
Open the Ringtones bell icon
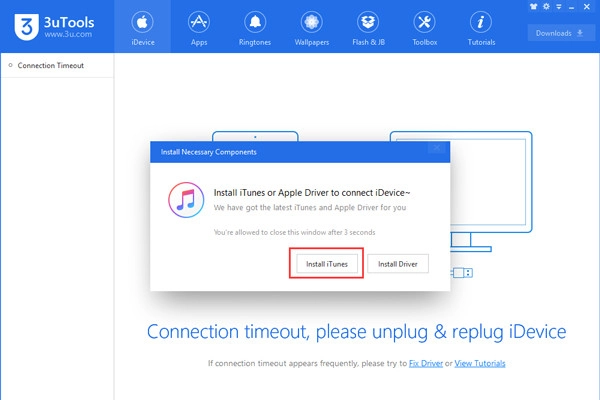(255, 27)
